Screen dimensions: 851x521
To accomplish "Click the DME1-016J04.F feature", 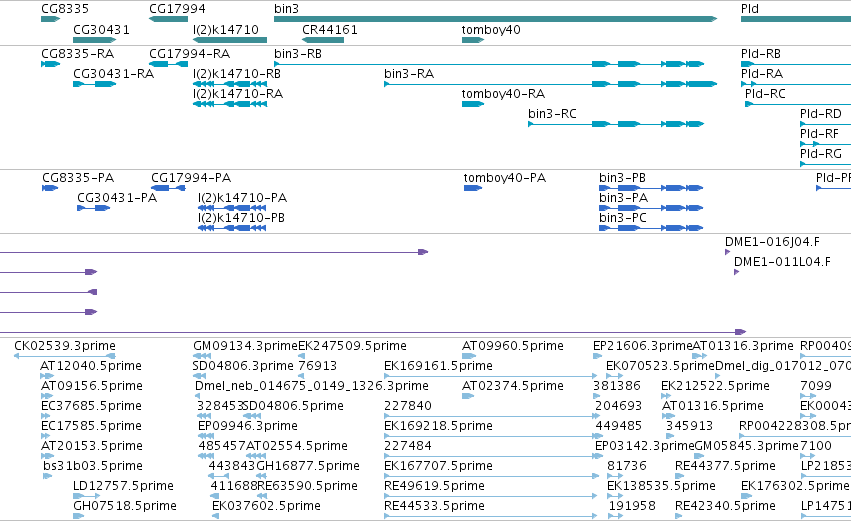I will click(772, 242).
